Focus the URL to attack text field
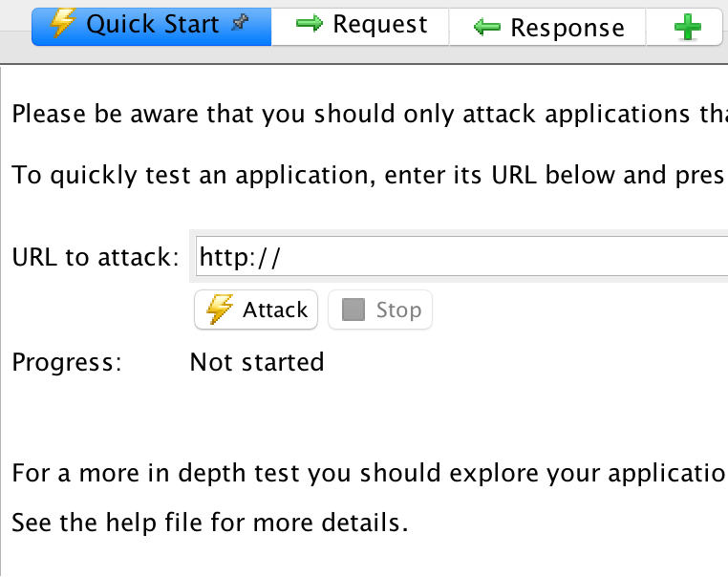This screenshot has width=728, height=577. pos(459,256)
